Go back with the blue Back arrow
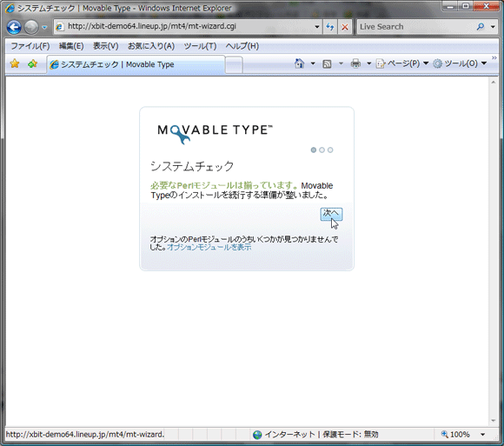Viewport: 504px width, 446px height. [x=14, y=27]
